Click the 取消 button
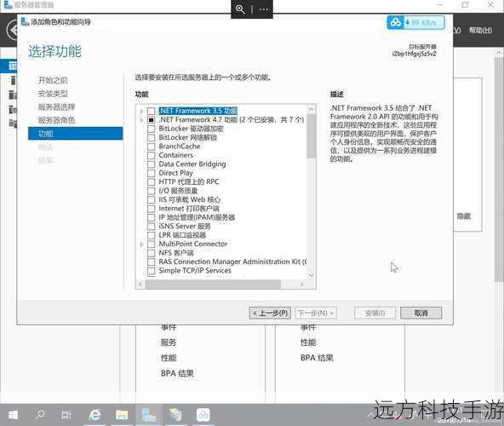The width and height of the screenshot is (504, 426). [421, 313]
